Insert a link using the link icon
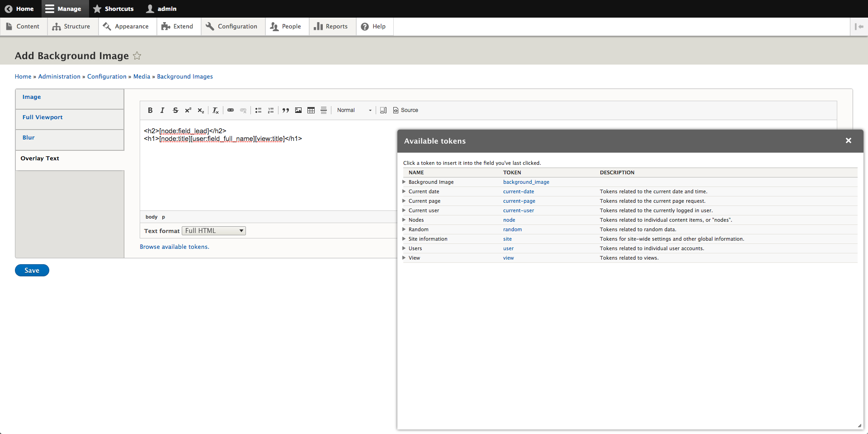 click(x=231, y=110)
